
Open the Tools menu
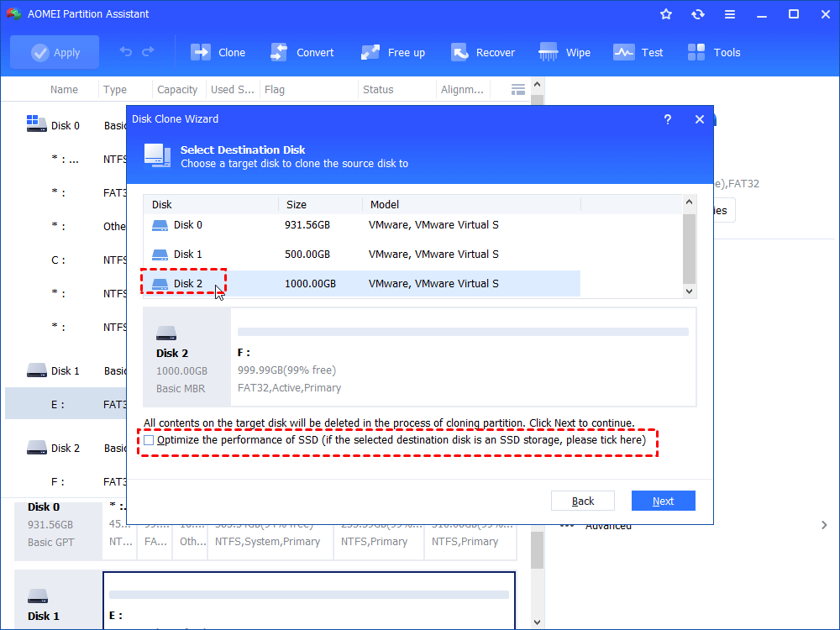pos(713,52)
